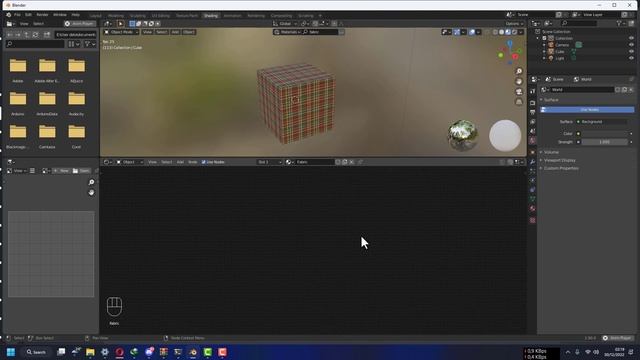This screenshot has width=640, height=360.
Task: Click the file browser refresh icon
Action: point(36,35)
